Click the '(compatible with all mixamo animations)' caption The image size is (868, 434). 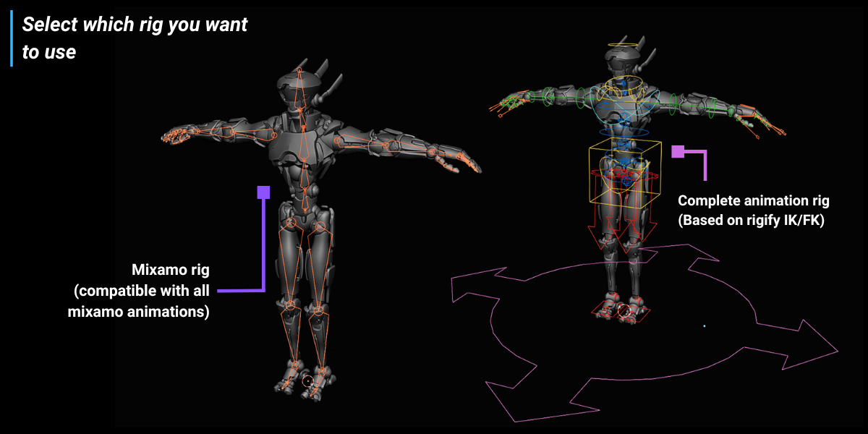(139, 302)
